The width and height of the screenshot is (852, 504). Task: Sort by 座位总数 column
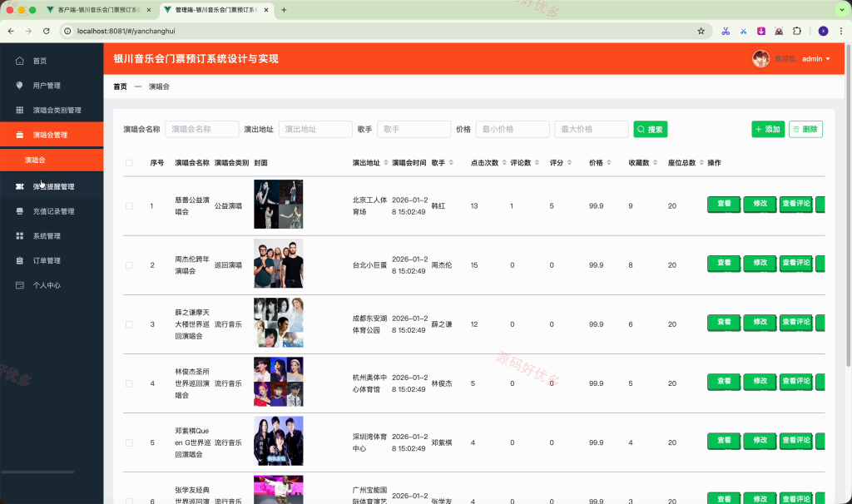(701, 162)
